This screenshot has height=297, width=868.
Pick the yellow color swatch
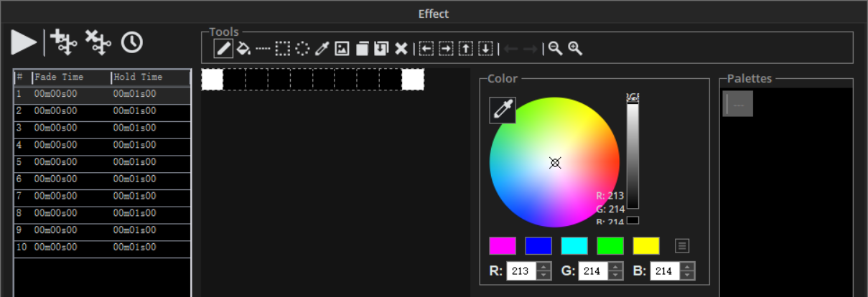(x=646, y=246)
